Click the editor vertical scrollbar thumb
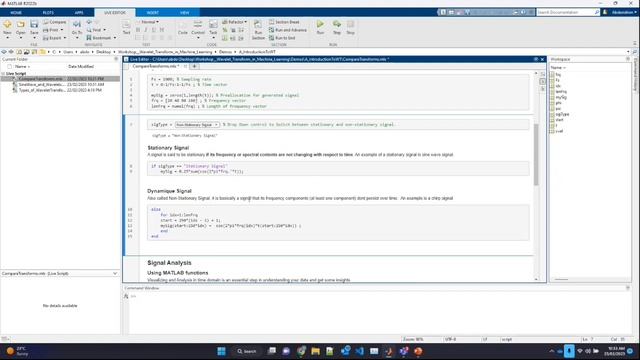The height and width of the screenshot is (360, 640). tap(536, 154)
